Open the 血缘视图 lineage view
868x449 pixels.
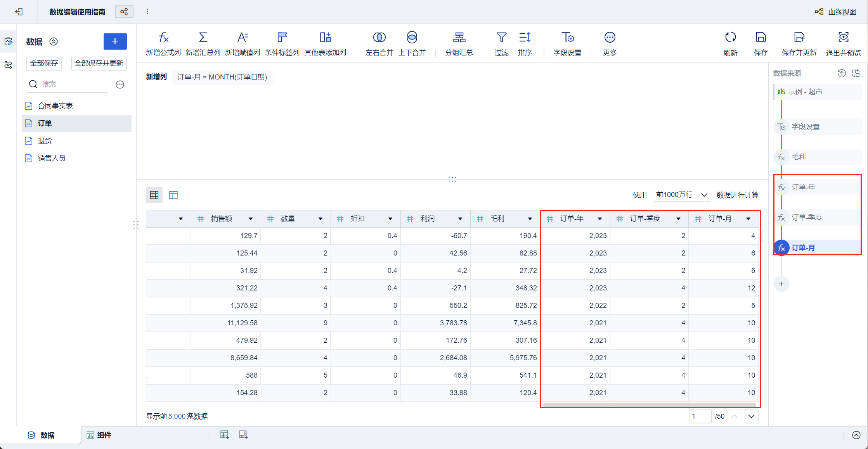[836, 12]
